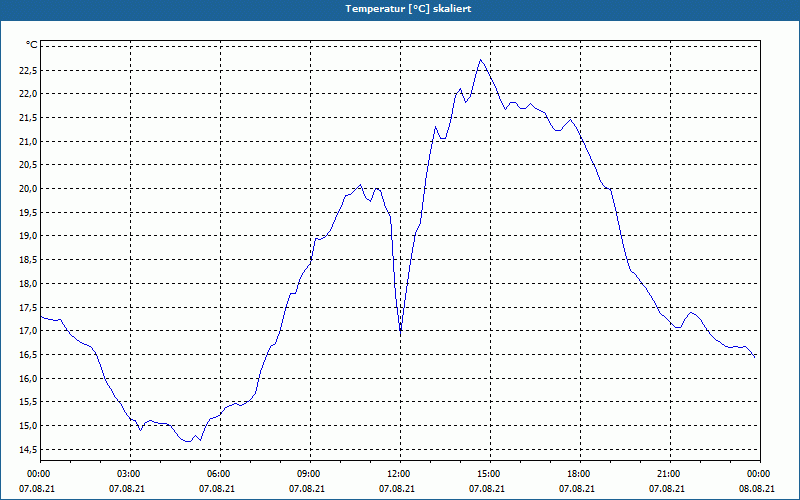This screenshot has height=500, width=800.
Task: Click the 00:00 time label above 07.08.21
Action: coord(37,474)
